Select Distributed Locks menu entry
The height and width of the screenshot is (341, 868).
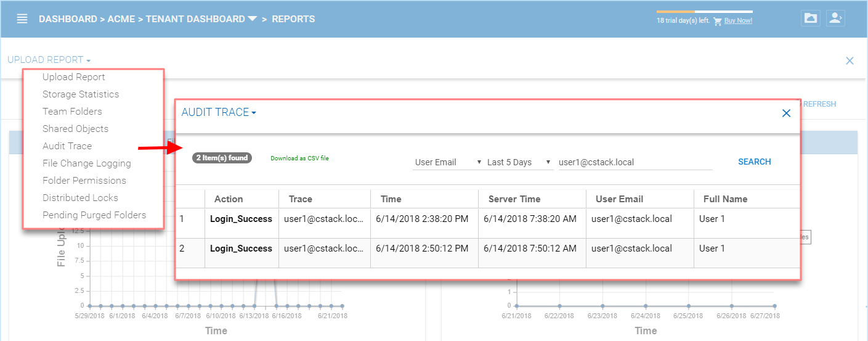(x=80, y=198)
